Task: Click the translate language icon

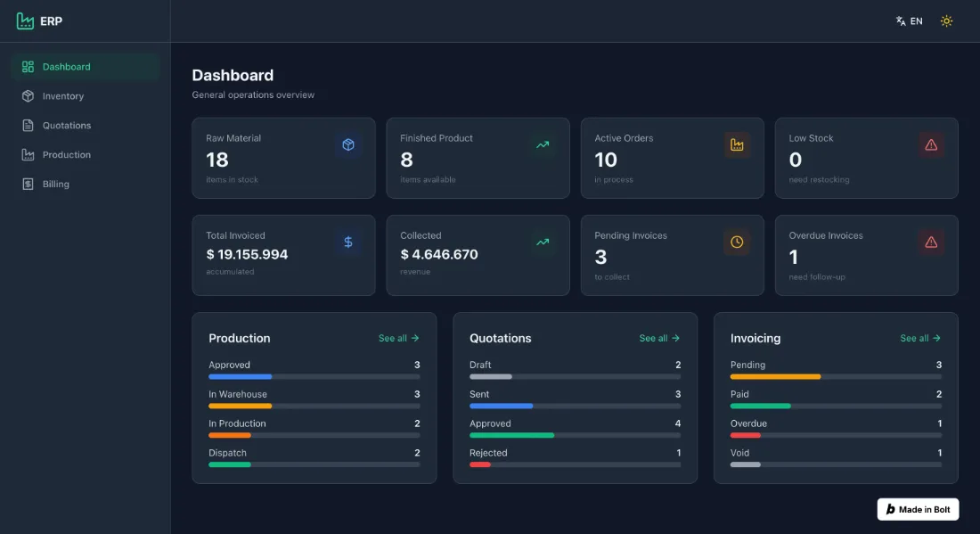Action: (901, 21)
